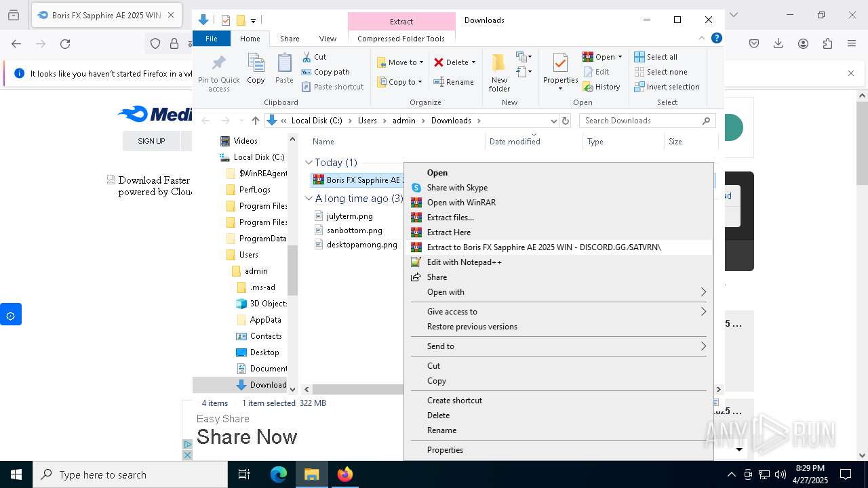Click Firefox downloads arrow icon

coord(778,44)
